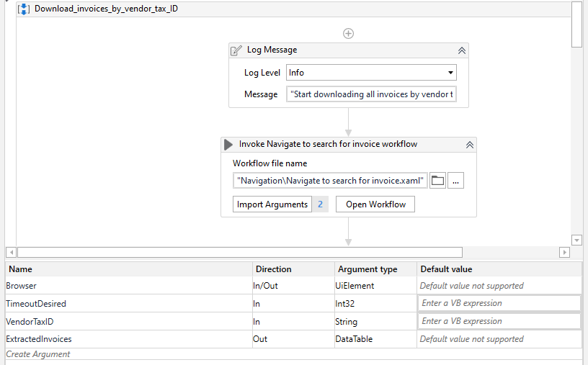Click the Workflow file name path field
The width and height of the screenshot is (588, 365).
[330, 181]
